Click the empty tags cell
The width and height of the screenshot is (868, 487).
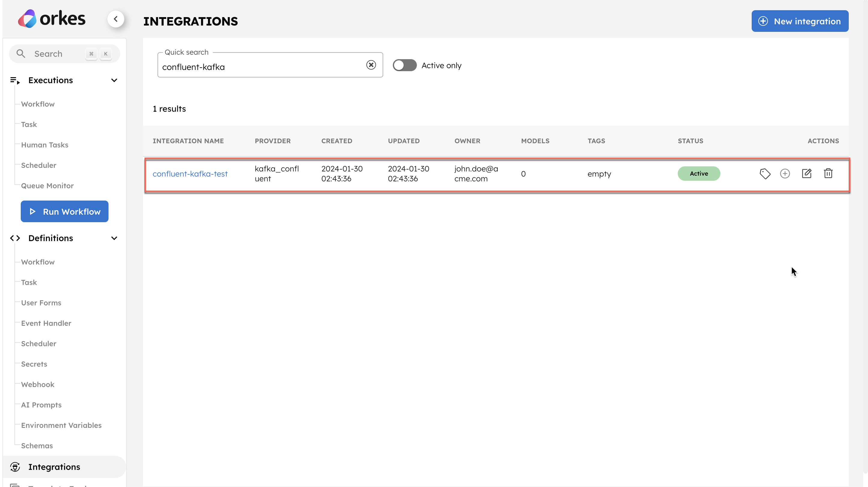point(599,174)
